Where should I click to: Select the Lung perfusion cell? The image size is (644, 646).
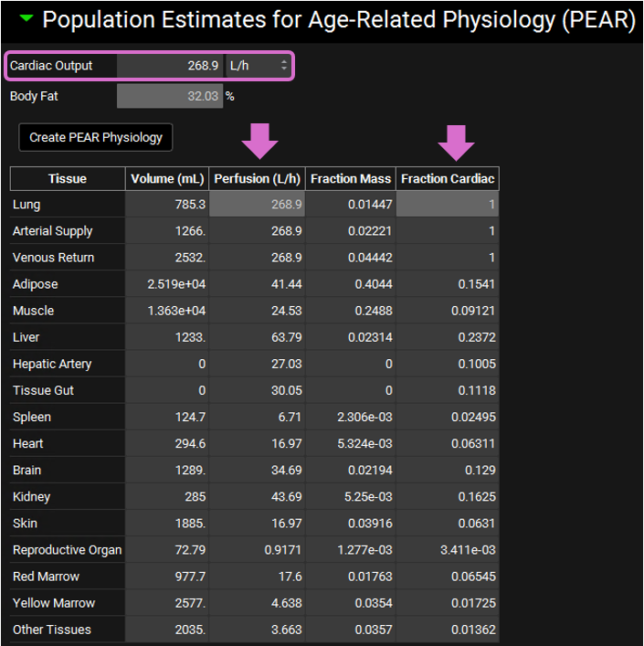(x=257, y=205)
